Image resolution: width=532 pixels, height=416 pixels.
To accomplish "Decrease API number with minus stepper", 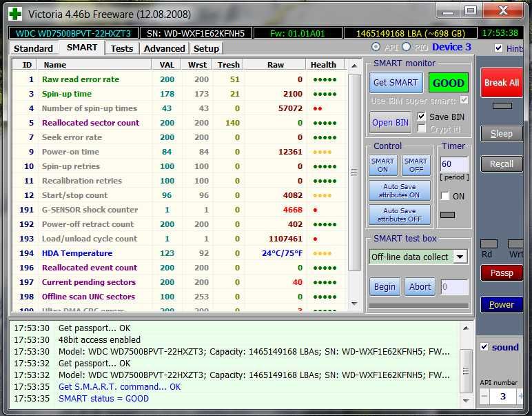I will 484,396.
